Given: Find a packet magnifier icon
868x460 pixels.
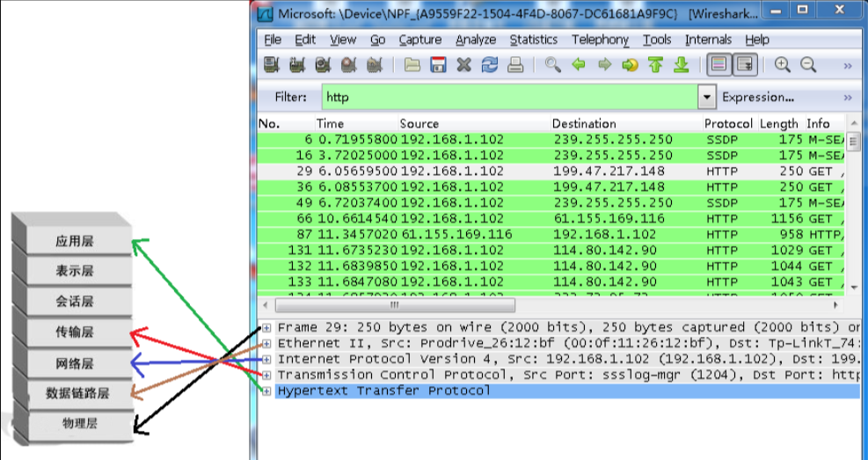Looking at the screenshot, I should click(552, 65).
